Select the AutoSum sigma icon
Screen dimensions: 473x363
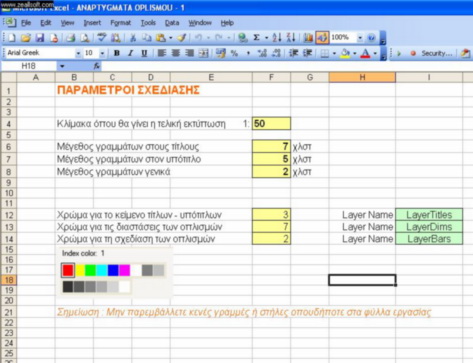[x=256, y=38]
